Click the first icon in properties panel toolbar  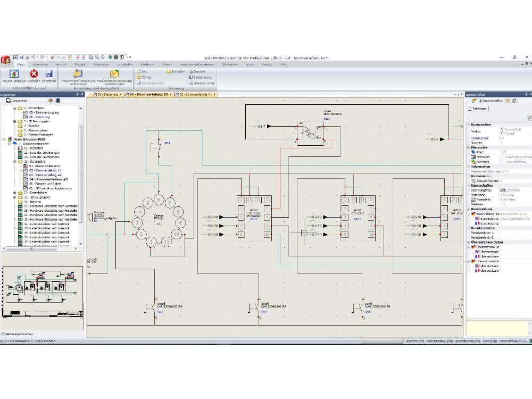coord(473,101)
